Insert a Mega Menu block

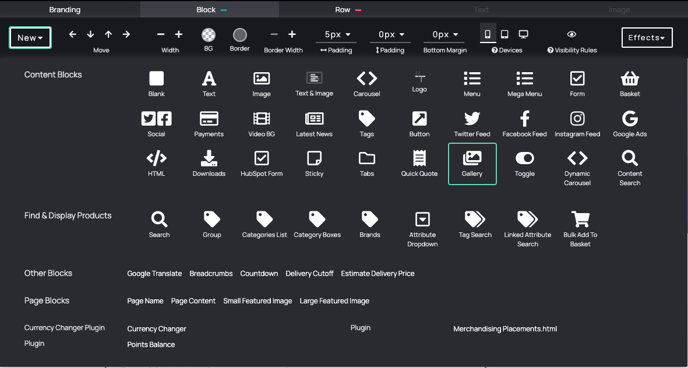tap(525, 84)
